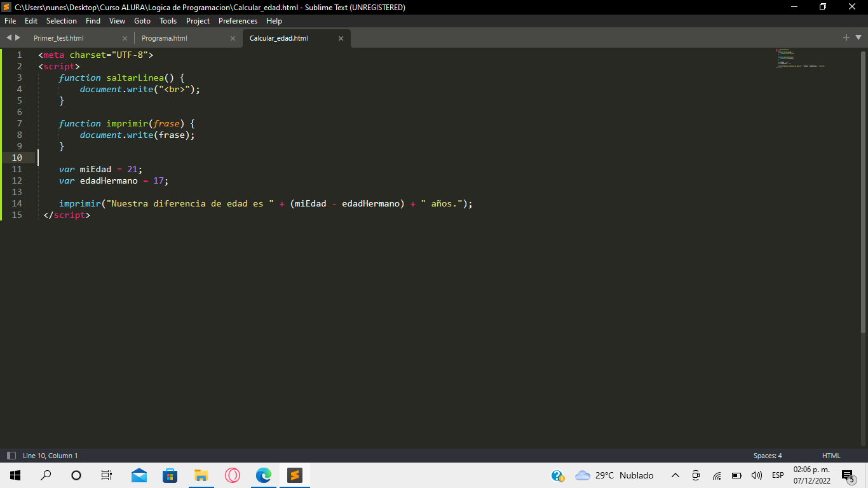Screen dimensions: 868x488
Task: Open Cortana circle icon
Action: coord(76,475)
